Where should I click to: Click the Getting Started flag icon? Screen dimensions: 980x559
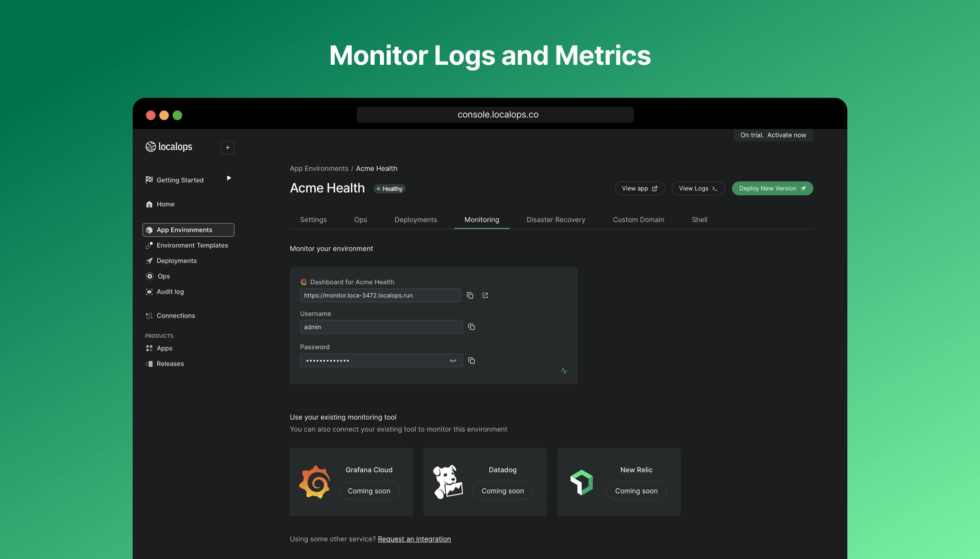(149, 180)
